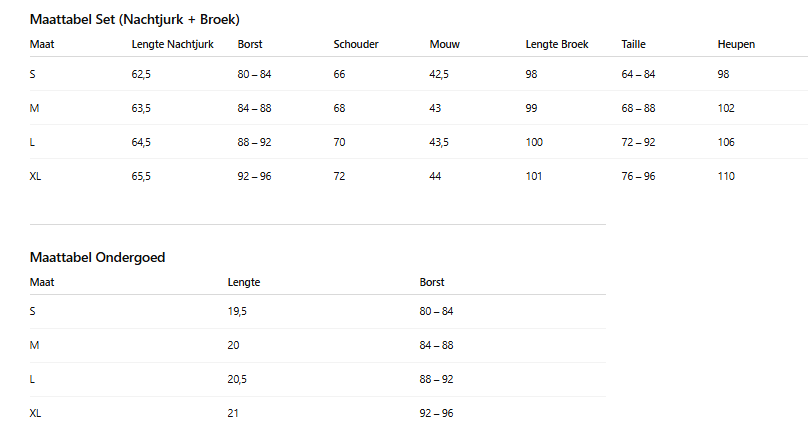Select the 'Mouw' column header

coord(443,44)
